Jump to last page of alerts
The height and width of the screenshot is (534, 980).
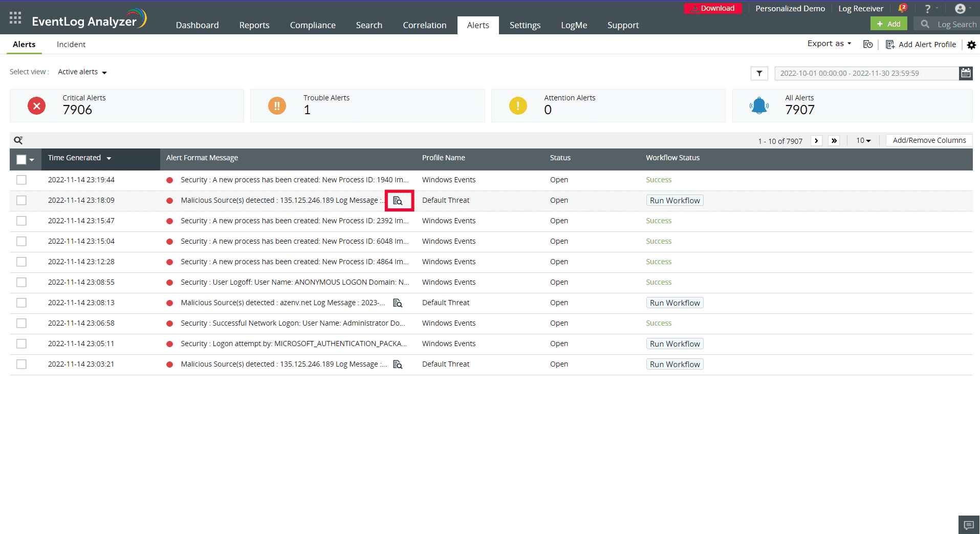[834, 141]
